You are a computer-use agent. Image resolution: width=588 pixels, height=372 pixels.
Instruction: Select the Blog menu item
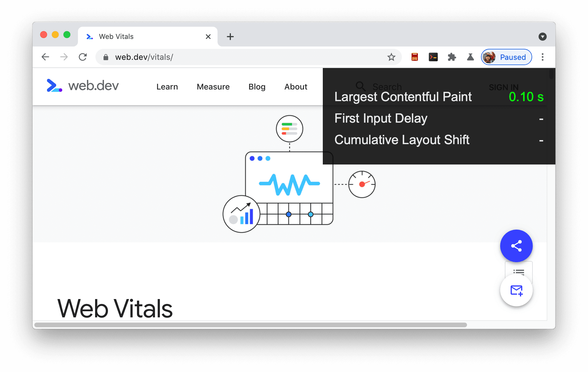point(257,87)
